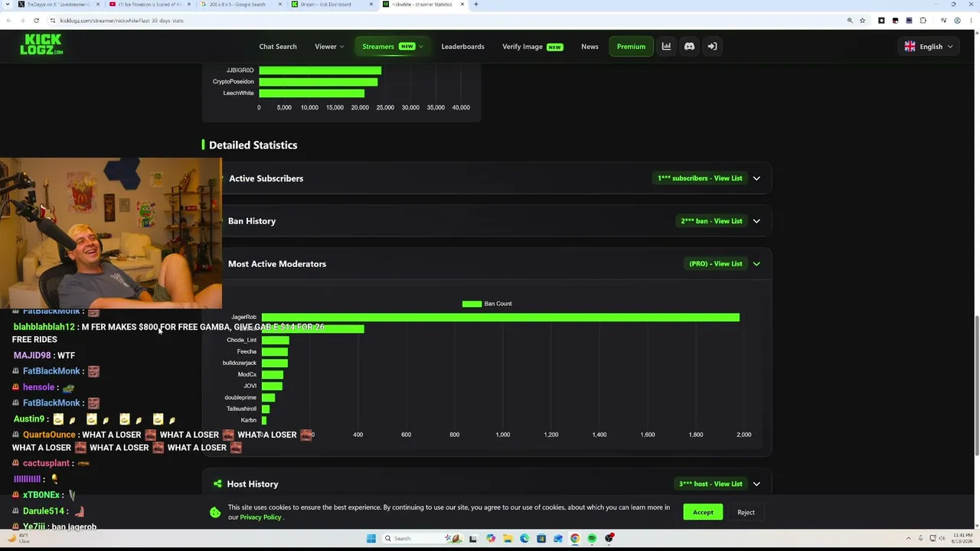Open Google Chrome from the taskbar
The image size is (980, 551).
coord(575,539)
